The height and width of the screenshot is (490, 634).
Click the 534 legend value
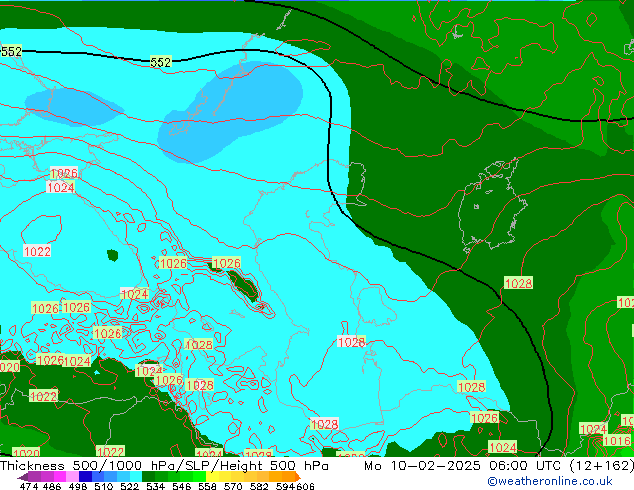pyautogui.click(x=155, y=486)
